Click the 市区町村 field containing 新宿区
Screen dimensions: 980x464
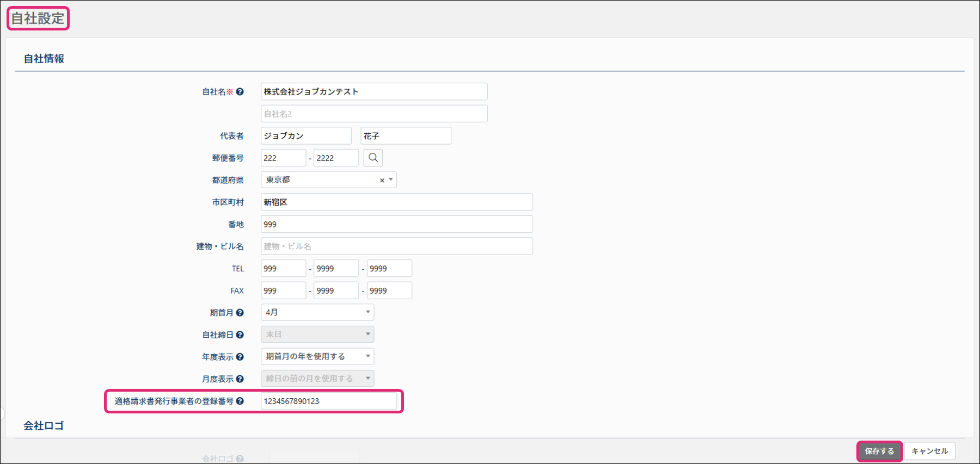click(x=396, y=202)
